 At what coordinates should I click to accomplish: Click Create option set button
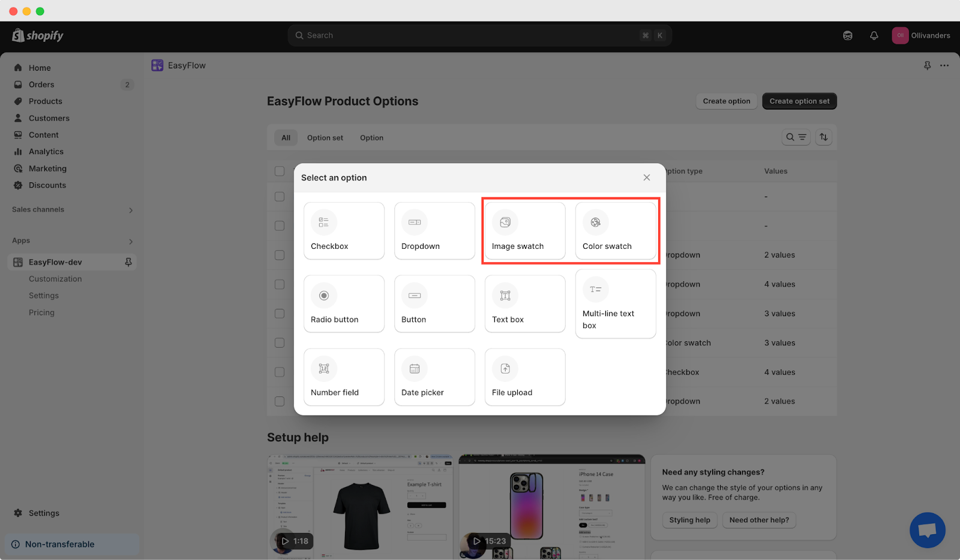799,101
